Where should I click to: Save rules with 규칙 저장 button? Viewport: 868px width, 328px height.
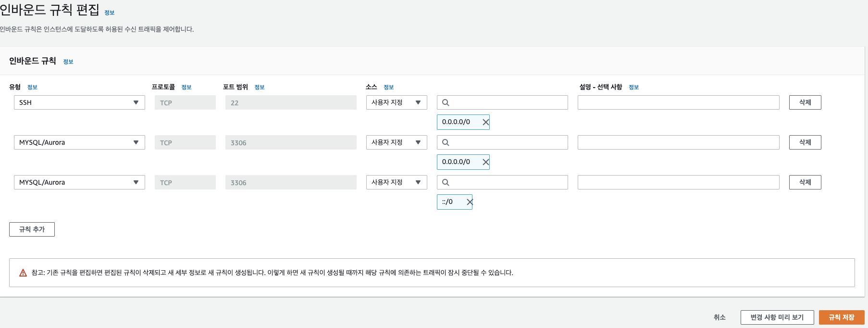(x=841, y=317)
